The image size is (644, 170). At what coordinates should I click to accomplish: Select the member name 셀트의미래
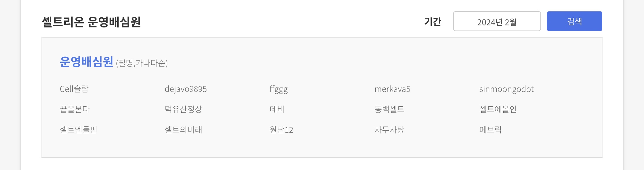pyautogui.click(x=183, y=130)
